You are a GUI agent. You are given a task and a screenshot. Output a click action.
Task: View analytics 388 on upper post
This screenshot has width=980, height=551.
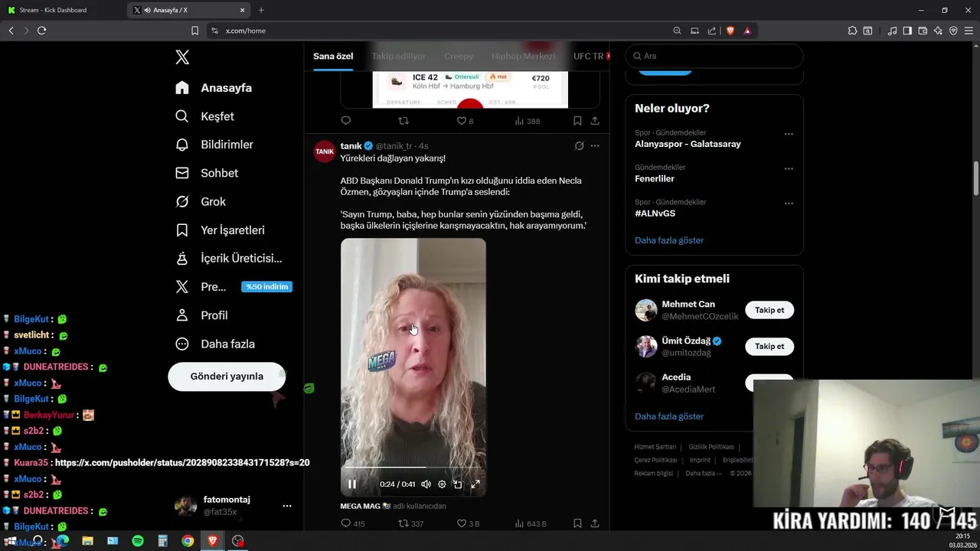click(528, 121)
